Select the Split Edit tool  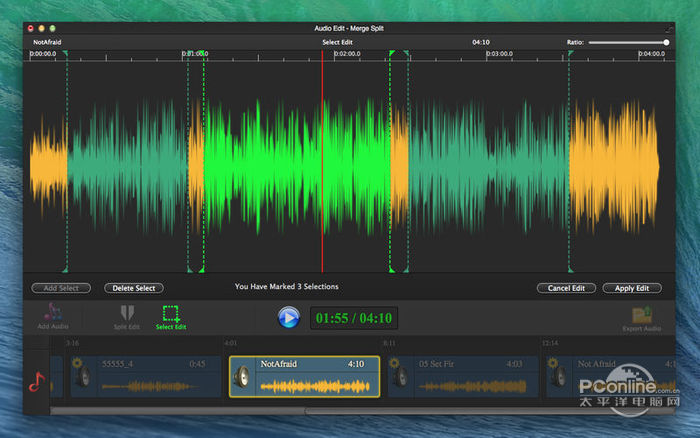[x=126, y=313]
